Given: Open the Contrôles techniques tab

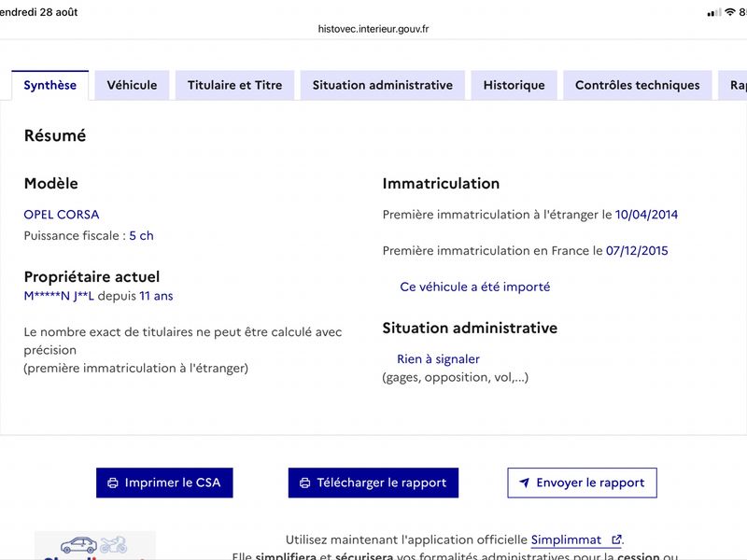Looking at the screenshot, I should click(x=638, y=85).
